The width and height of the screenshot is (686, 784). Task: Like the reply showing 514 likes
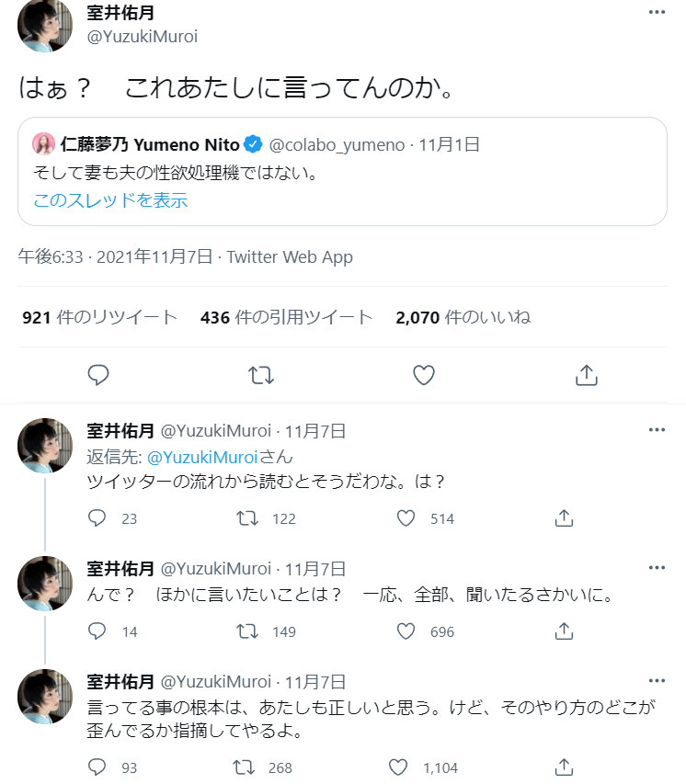[x=406, y=518]
